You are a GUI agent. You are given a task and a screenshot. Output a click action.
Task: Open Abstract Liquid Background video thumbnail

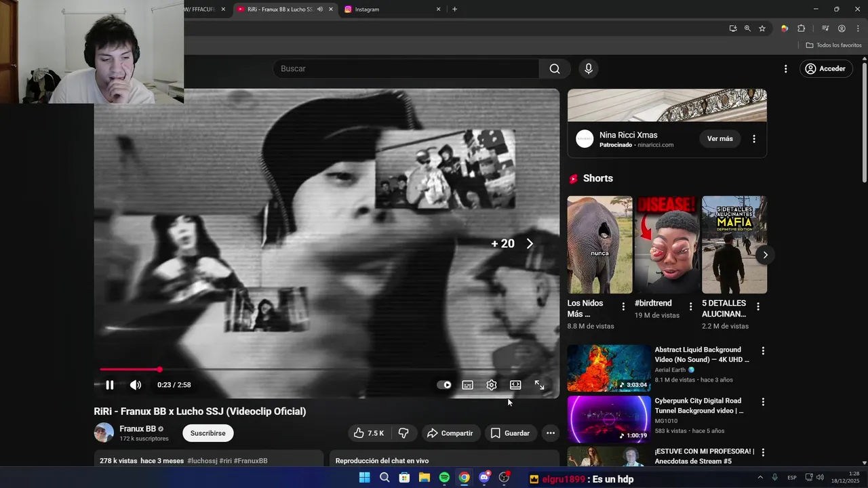[609, 368]
